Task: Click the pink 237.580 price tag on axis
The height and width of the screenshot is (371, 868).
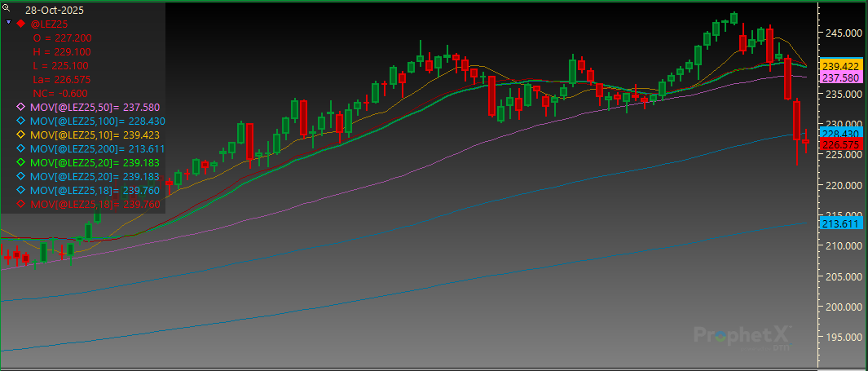Action: pyautogui.click(x=842, y=77)
